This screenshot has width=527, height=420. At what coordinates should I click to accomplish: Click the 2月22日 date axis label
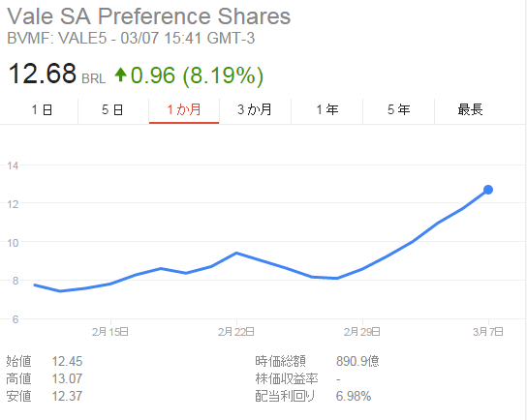click(x=236, y=332)
